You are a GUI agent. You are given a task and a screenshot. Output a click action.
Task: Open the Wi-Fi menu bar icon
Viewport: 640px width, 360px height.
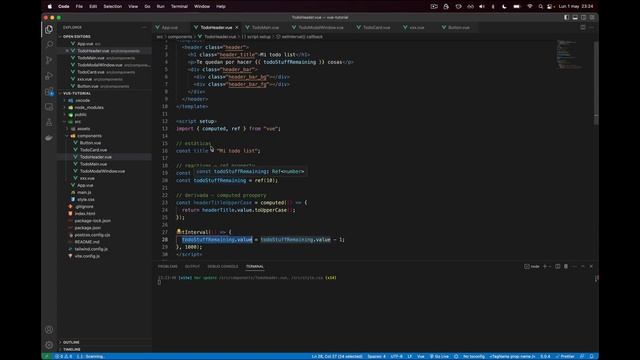529,7
